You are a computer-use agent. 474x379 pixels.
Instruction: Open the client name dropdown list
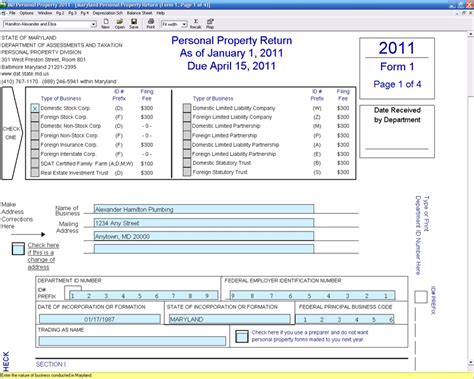point(93,24)
